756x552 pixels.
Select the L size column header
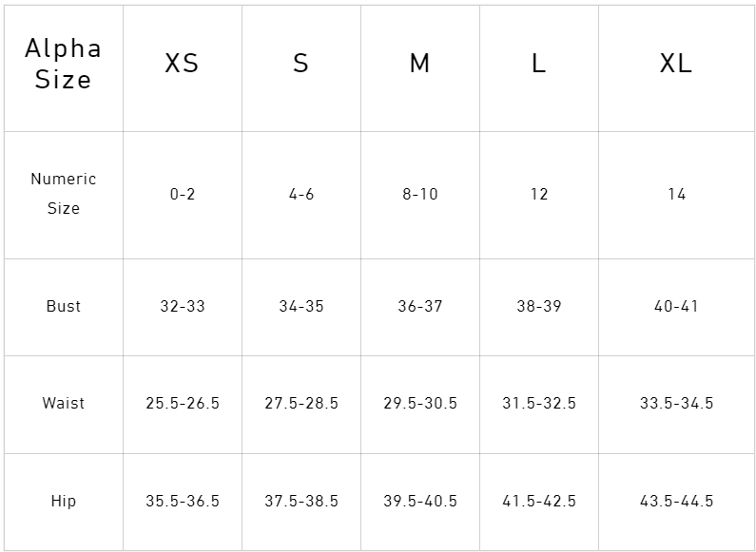tap(538, 65)
